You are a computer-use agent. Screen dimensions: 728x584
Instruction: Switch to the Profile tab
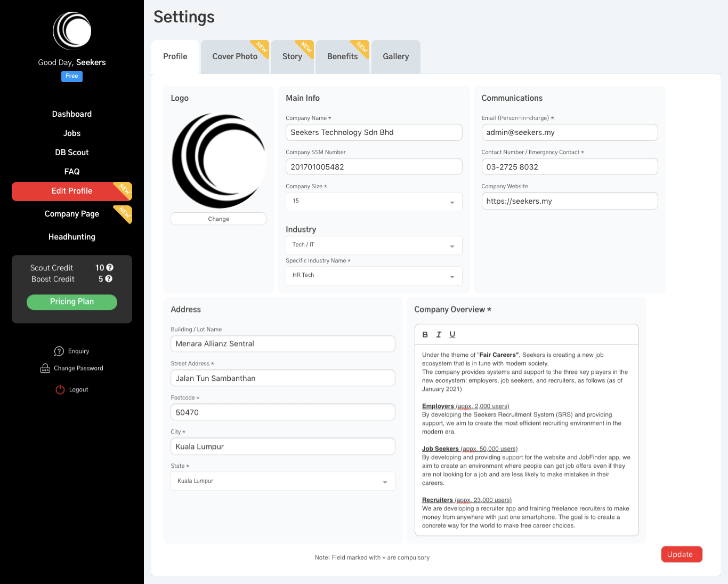tap(175, 57)
